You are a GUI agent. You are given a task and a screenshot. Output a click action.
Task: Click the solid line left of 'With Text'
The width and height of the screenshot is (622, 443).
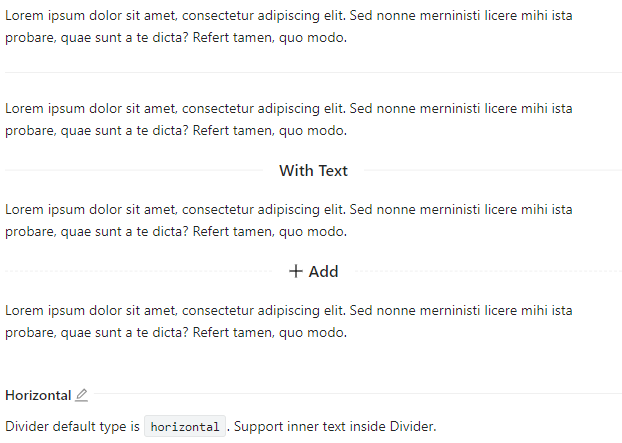[134, 170]
